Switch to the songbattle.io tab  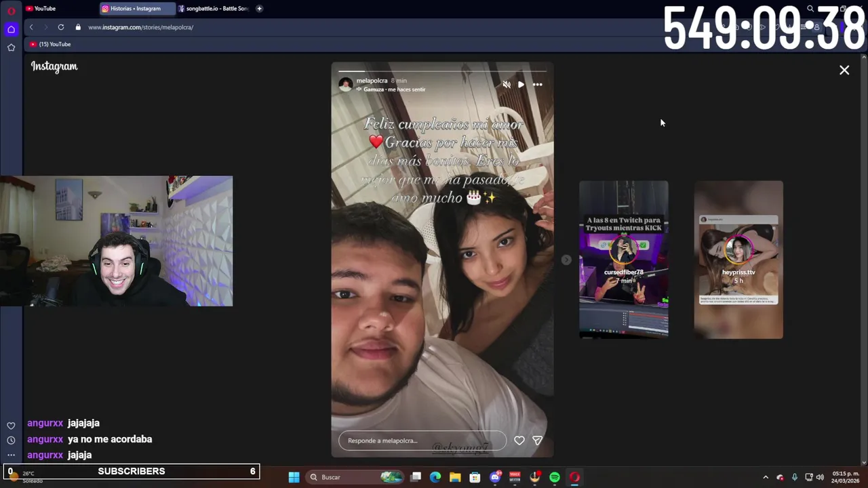[213, 9]
